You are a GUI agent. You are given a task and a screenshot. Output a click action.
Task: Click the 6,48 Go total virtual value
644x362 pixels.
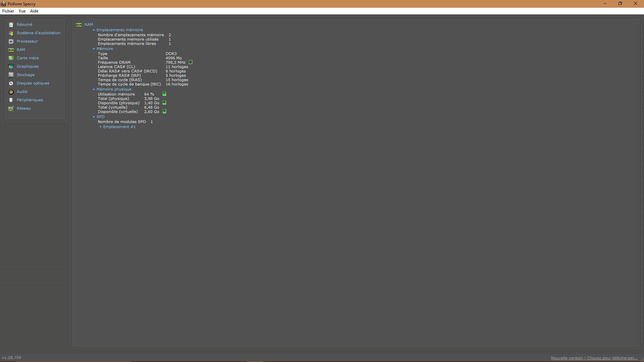(x=152, y=107)
